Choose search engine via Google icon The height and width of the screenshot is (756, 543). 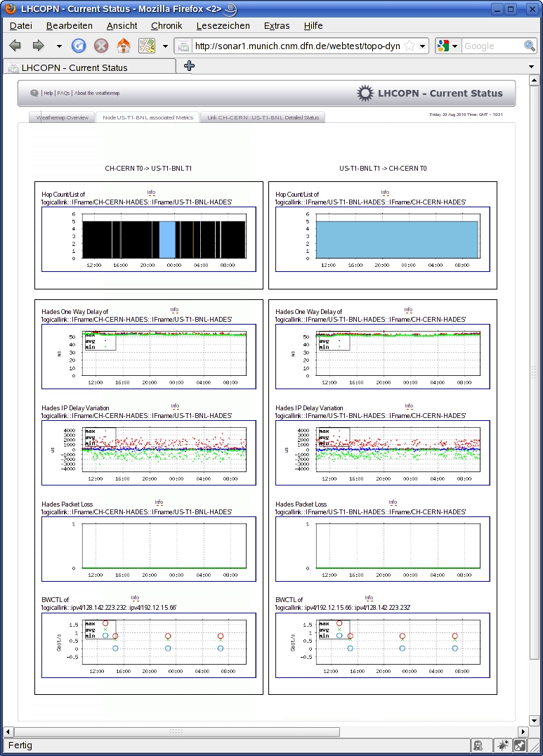click(447, 46)
